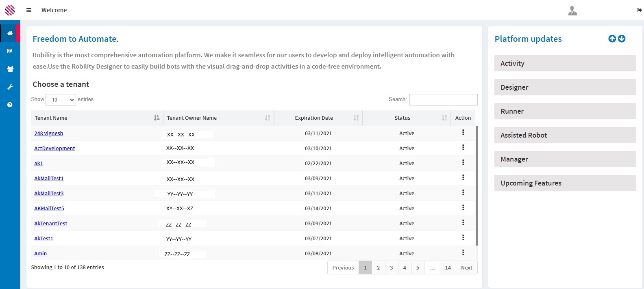Open the ActDevelopment tenant link
This screenshot has height=289, width=644.
(54, 149)
